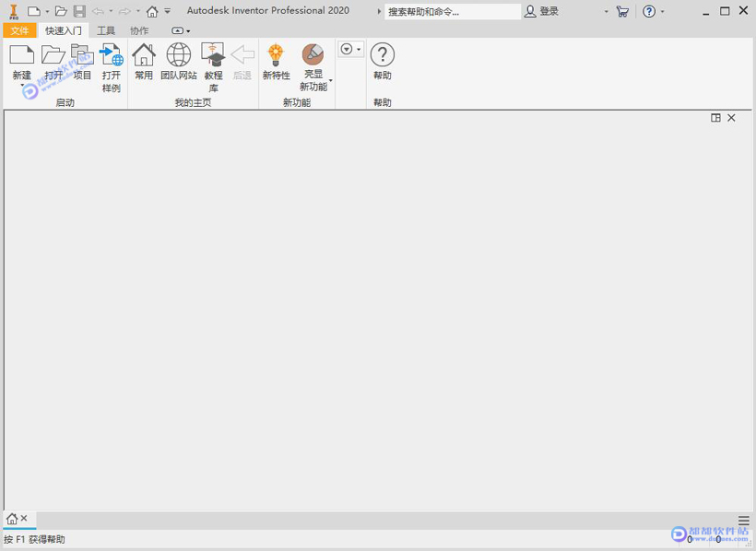Expand the arrow left of the search box

(379, 11)
